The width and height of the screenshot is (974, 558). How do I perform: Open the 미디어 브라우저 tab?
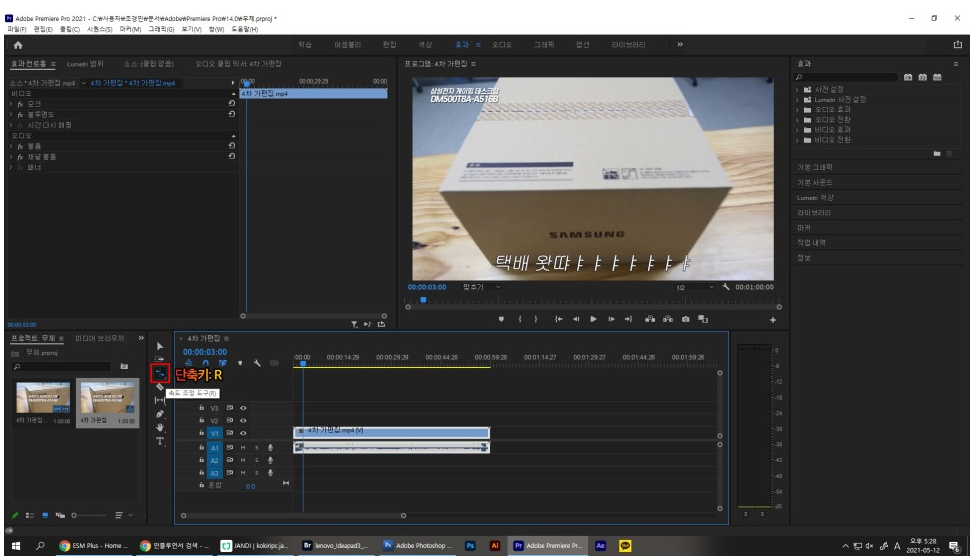(99, 338)
